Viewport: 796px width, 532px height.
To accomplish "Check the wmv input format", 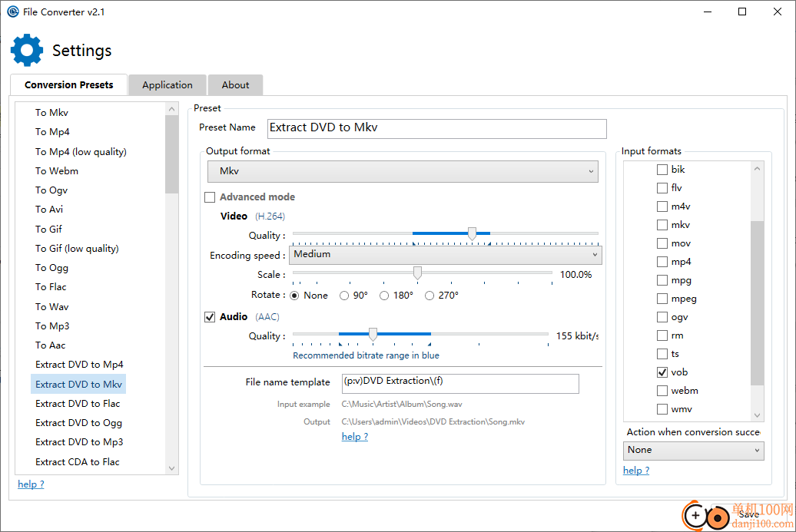I will (662, 409).
